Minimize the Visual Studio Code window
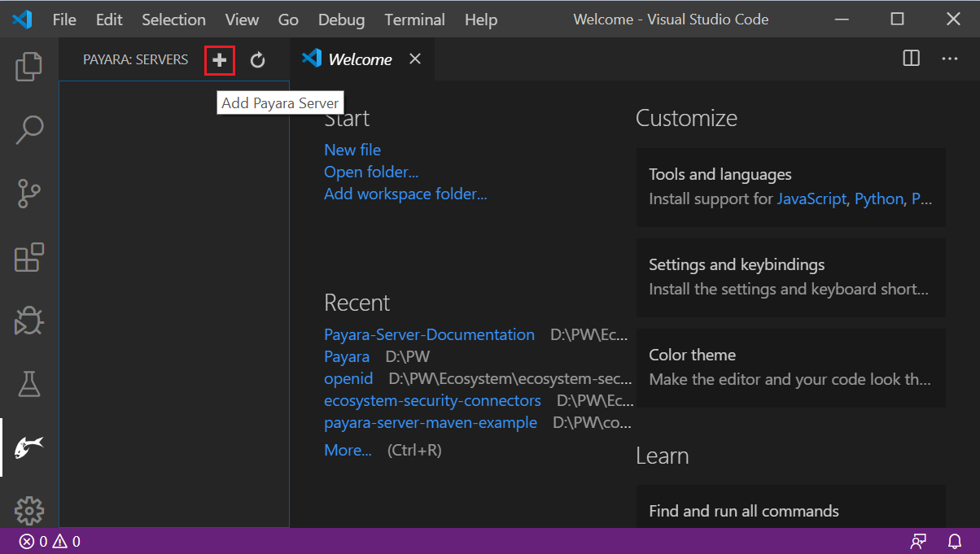Screen dimensions: 980x554 point(842,19)
